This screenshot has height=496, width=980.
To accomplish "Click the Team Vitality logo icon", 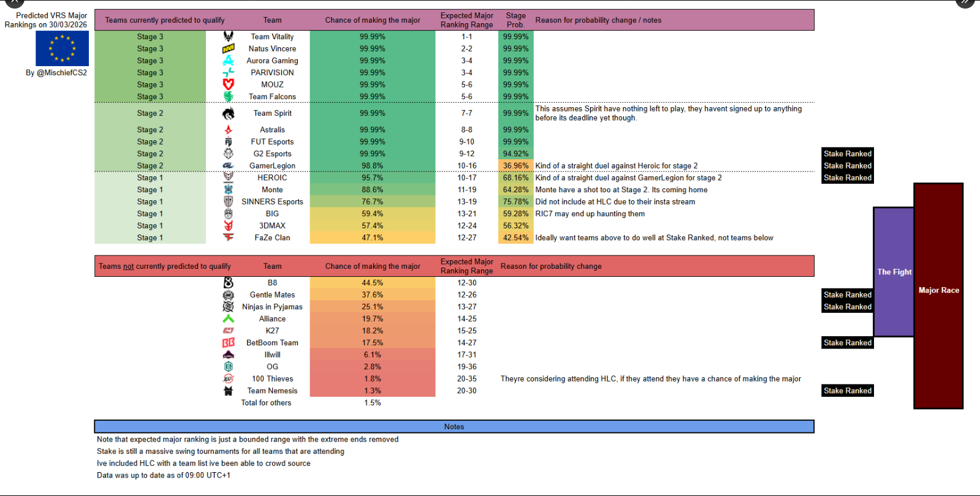I will click(228, 36).
